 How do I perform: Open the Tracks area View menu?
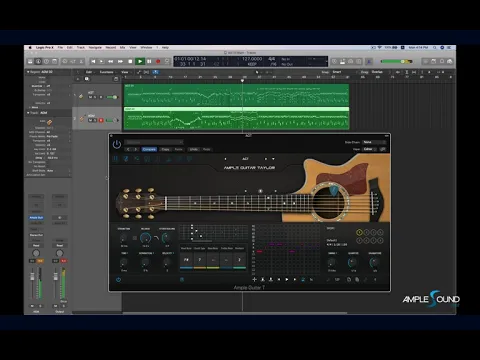coord(125,72)
